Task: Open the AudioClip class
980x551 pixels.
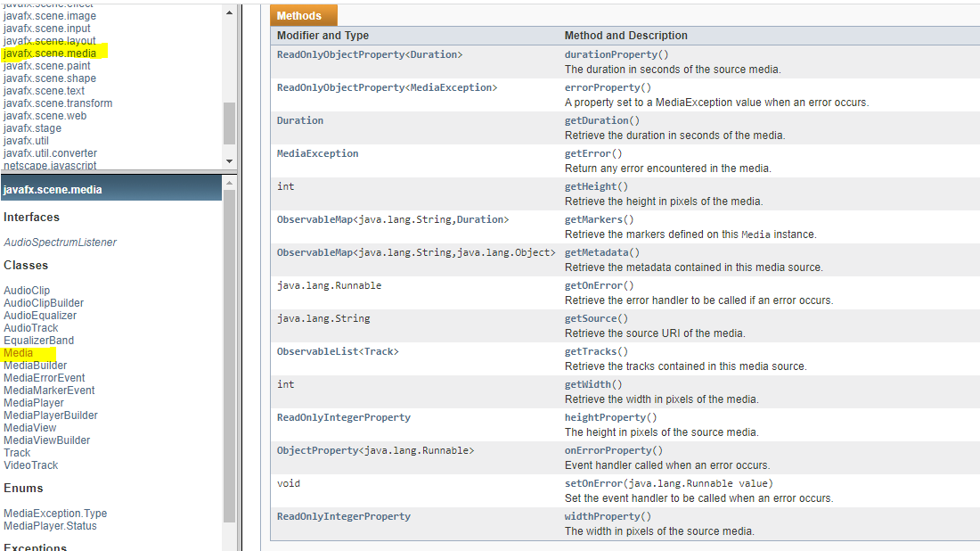Action: [x=27, y=290]
